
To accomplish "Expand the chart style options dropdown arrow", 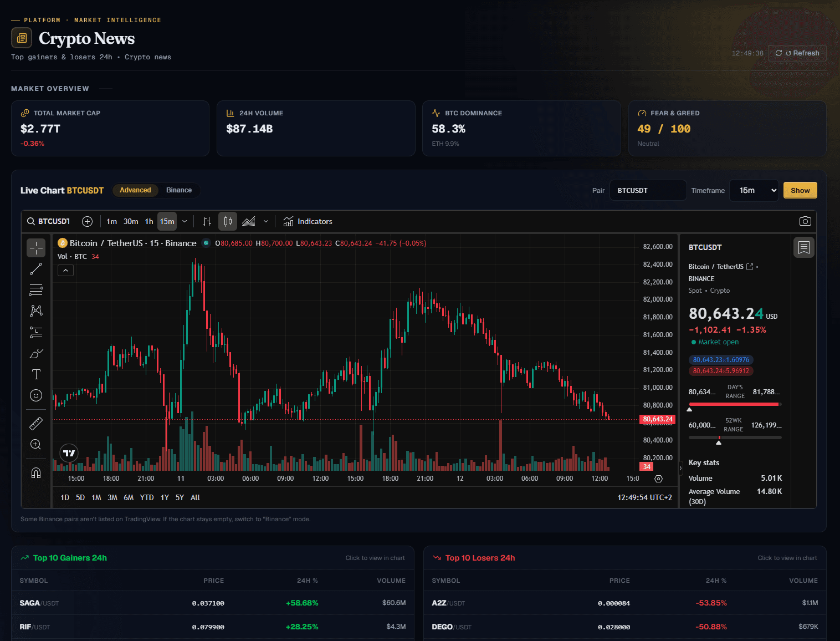I will [x=266, y=221].
